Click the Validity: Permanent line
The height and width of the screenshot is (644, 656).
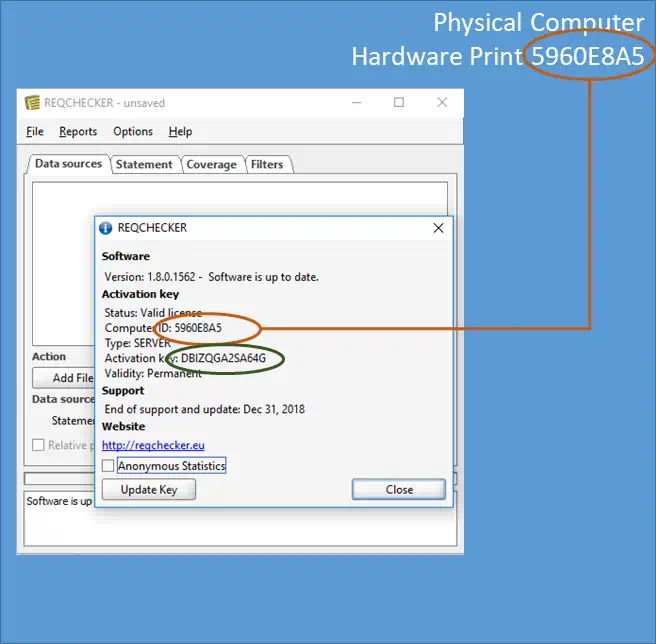coord(153,373)
